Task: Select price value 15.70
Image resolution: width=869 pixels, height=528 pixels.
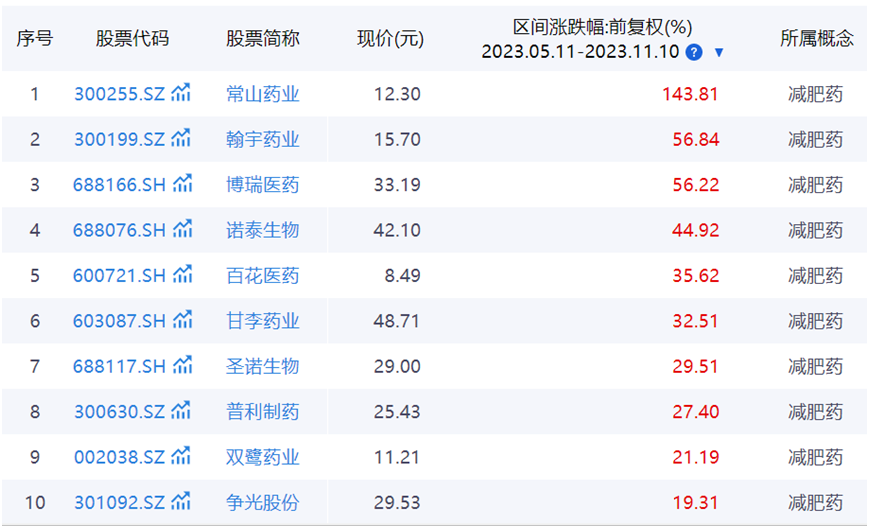Action: tap(397, 140)
